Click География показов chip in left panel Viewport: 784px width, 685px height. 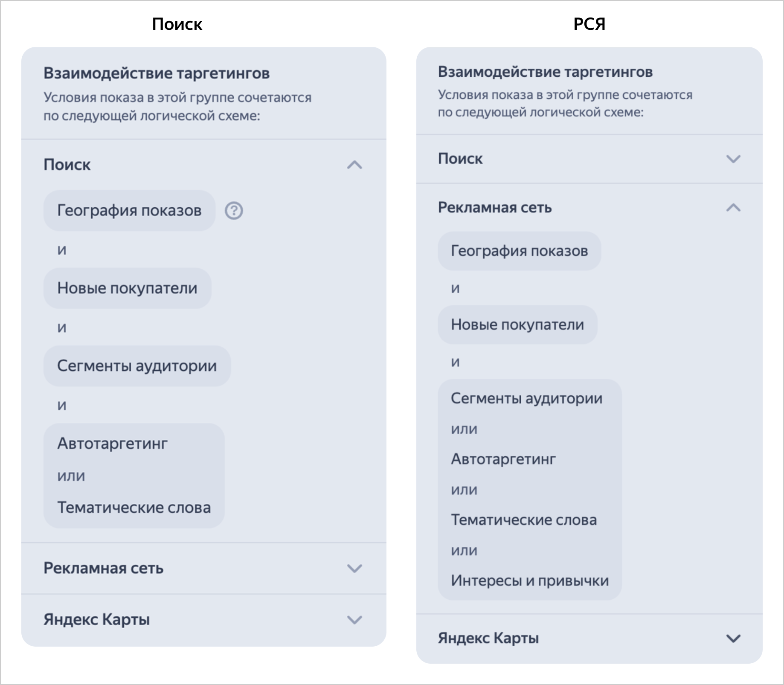(129, 211)
